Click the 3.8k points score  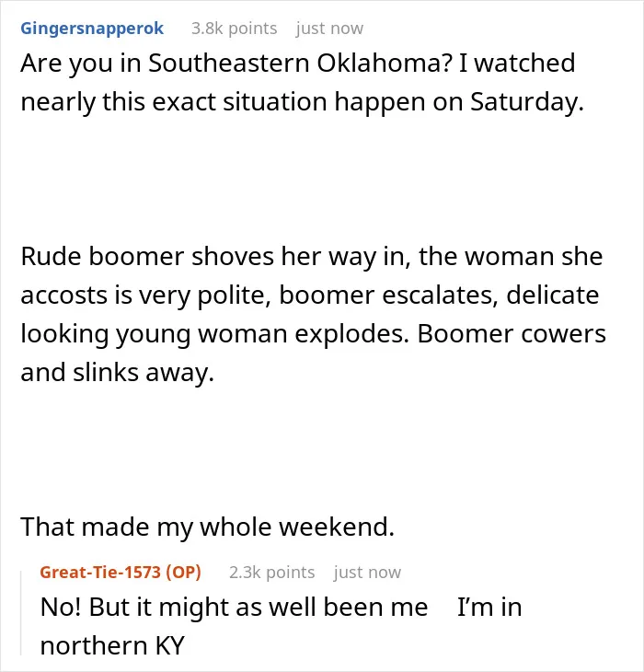point(235,29)
